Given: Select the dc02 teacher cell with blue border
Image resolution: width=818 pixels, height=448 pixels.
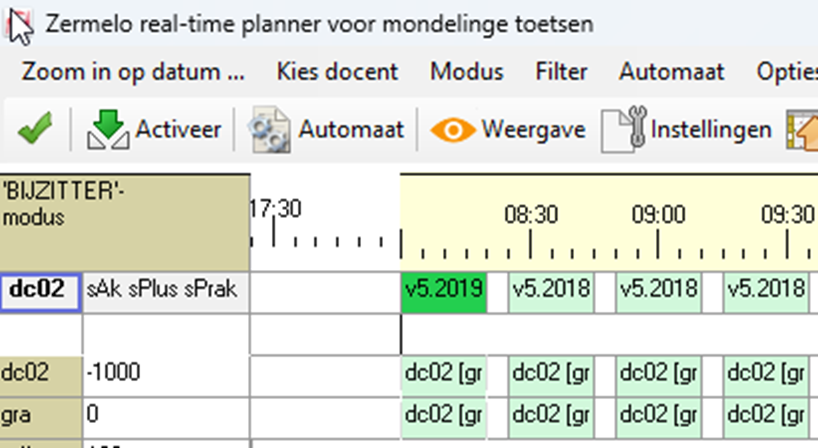Looking at the screenshot, I should tap(41, 291).
